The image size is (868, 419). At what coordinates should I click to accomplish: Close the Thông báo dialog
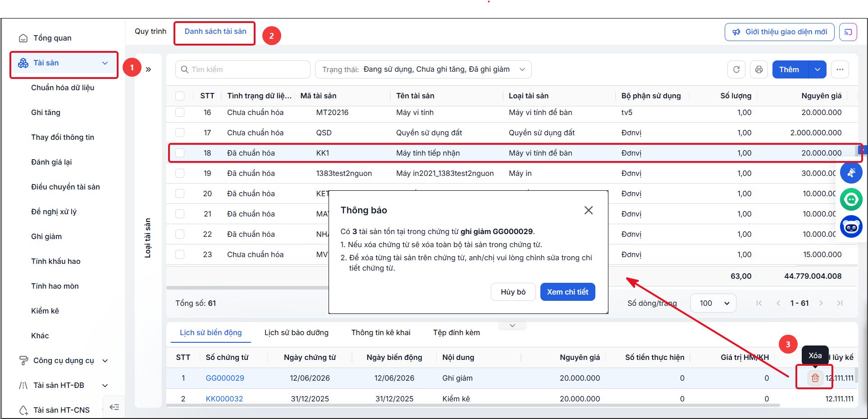[589, 210]
